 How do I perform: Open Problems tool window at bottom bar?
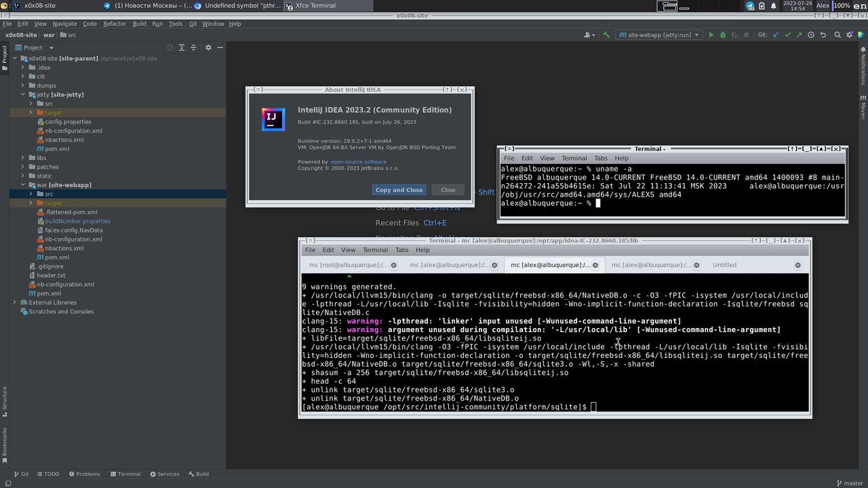pos(83,474)
